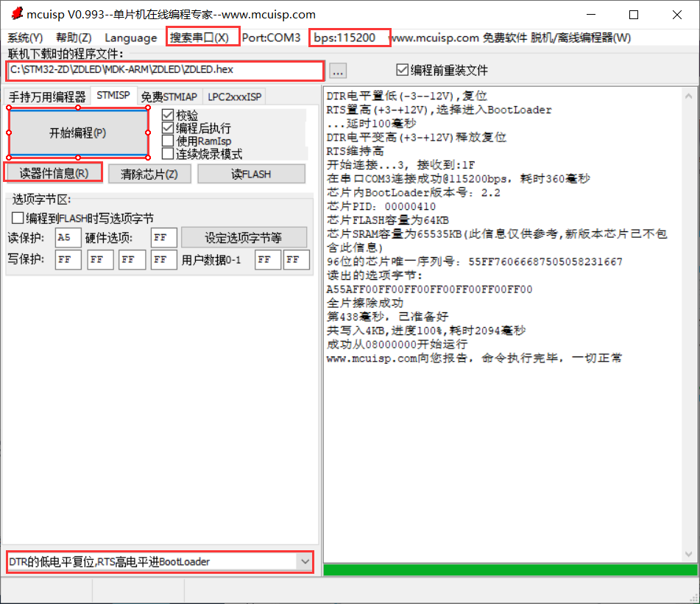
Task: Click the 读器件信息(R) button
Action: [54, 173]
